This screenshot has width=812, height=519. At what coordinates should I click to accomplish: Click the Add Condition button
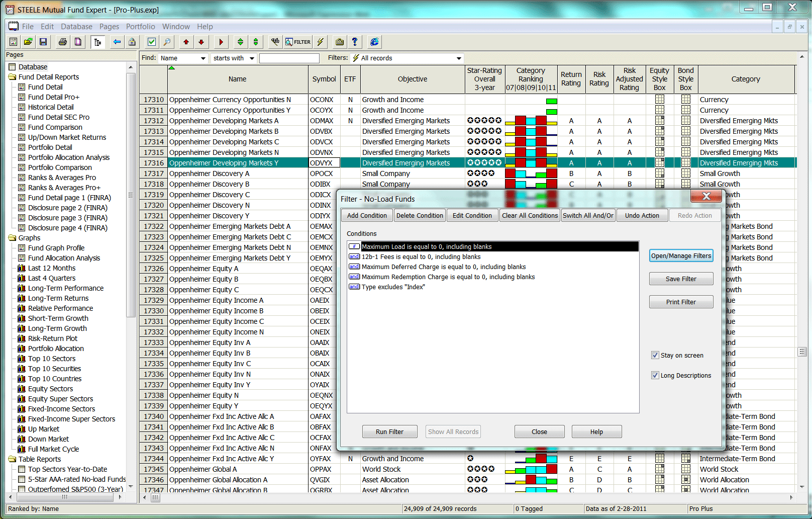click(x=367, y=215)
